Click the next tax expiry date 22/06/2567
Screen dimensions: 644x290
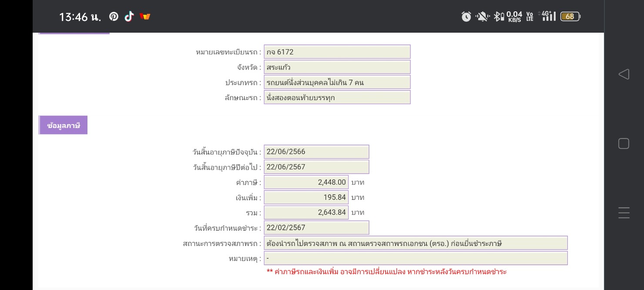click(316, 167)
